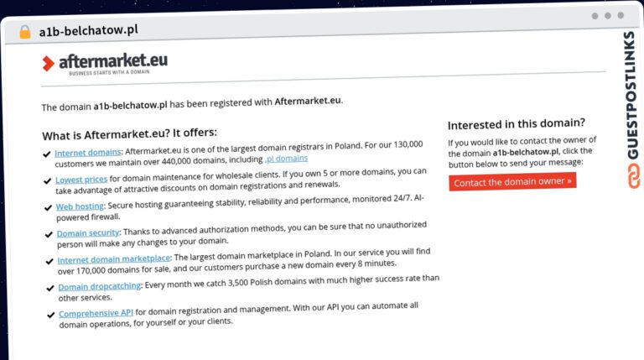The width and height of the screenshot is (644, 360).
Task: Click the aftermarket.eu wordmark text
Action: pos(113,60)
